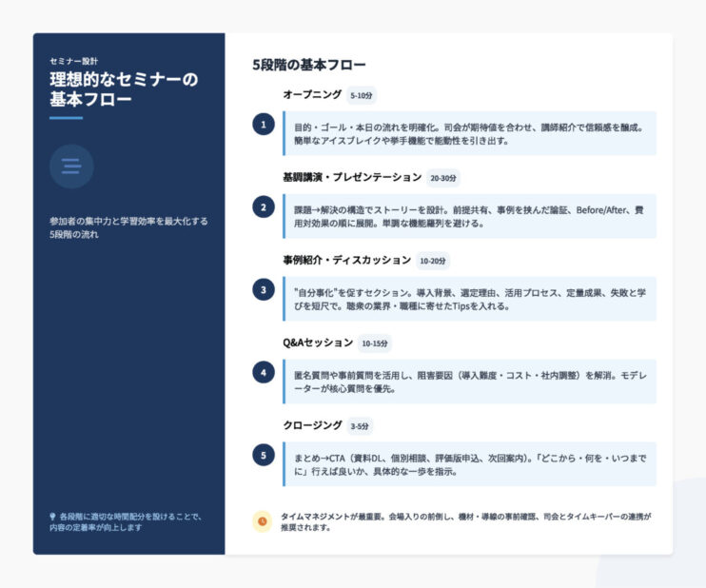Select the step 1 number circle
The height and width of the screenshot is (588, 706).
[263, 124]
